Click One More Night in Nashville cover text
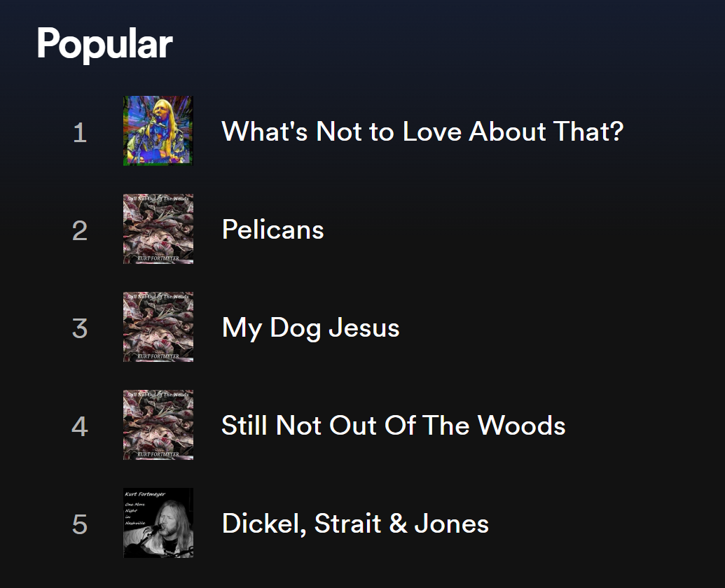 click(x=135, y=514)
